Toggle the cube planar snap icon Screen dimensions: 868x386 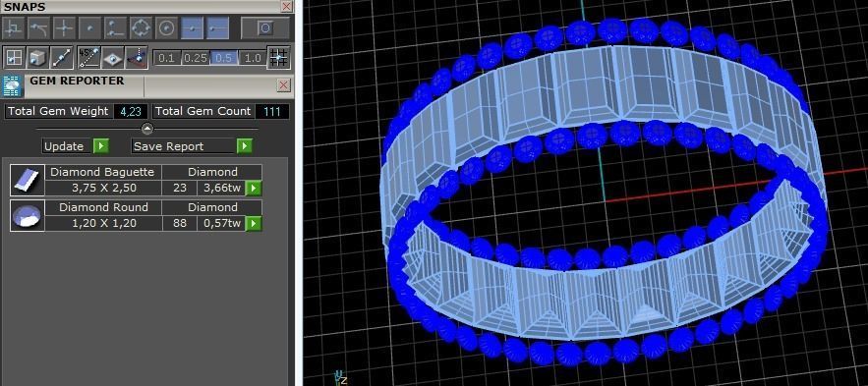pos(37,58)
